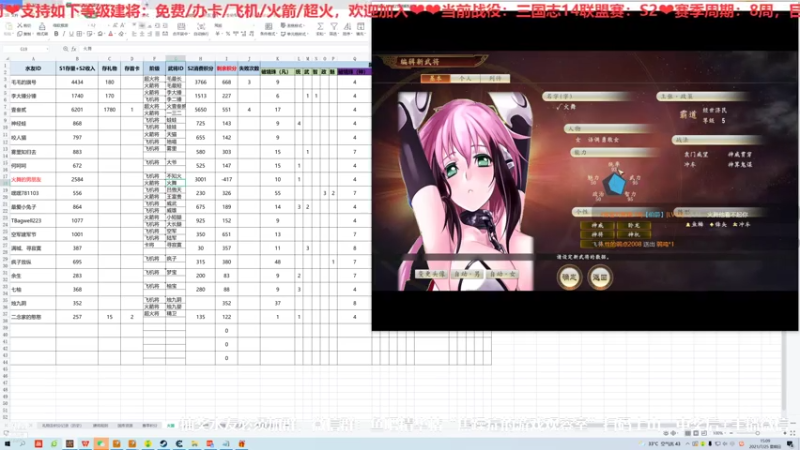Select column A header
The height and width of the screenshot is (450, 800).
(33, 59)
